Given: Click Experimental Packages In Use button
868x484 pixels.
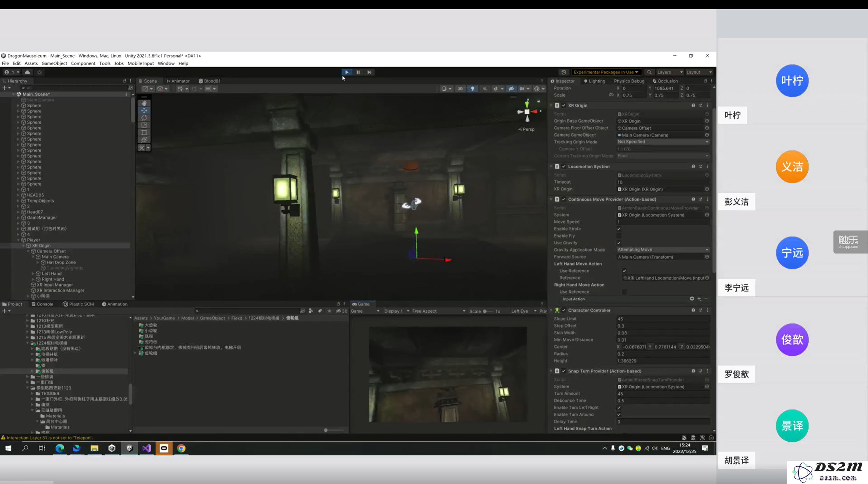Looking at the screenshot, I should pos(606,72).
